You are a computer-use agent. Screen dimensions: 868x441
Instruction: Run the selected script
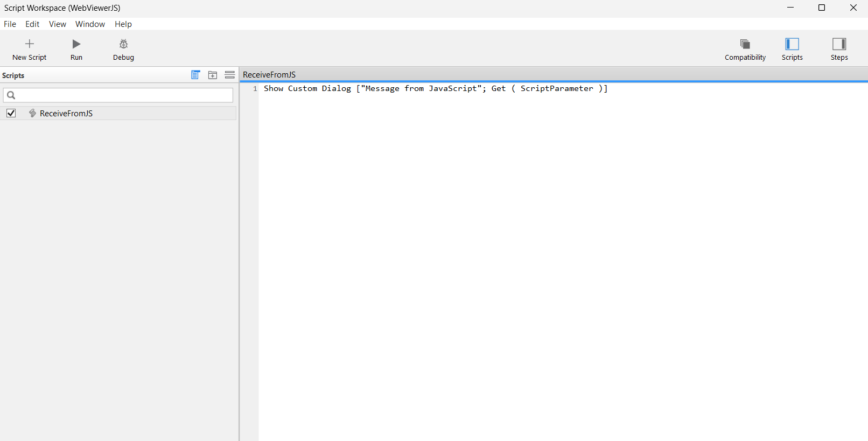tap(76, 50)
